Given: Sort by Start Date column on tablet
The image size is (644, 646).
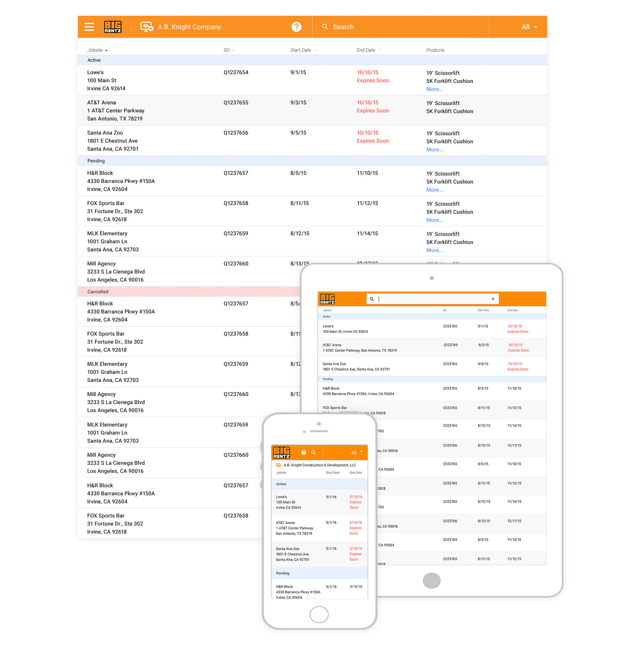Looking at the screenshot, I should pyautogui.click(x=485, y=310).
